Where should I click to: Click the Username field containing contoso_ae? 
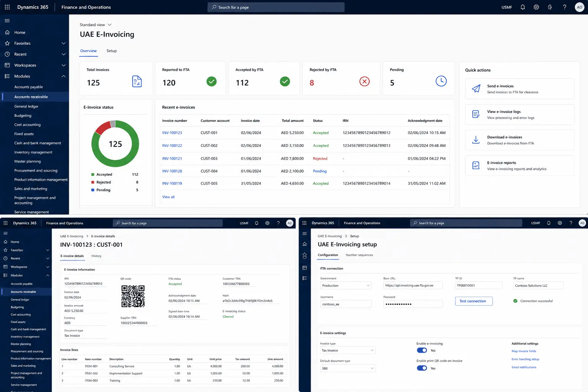click(x=346, y=304)
